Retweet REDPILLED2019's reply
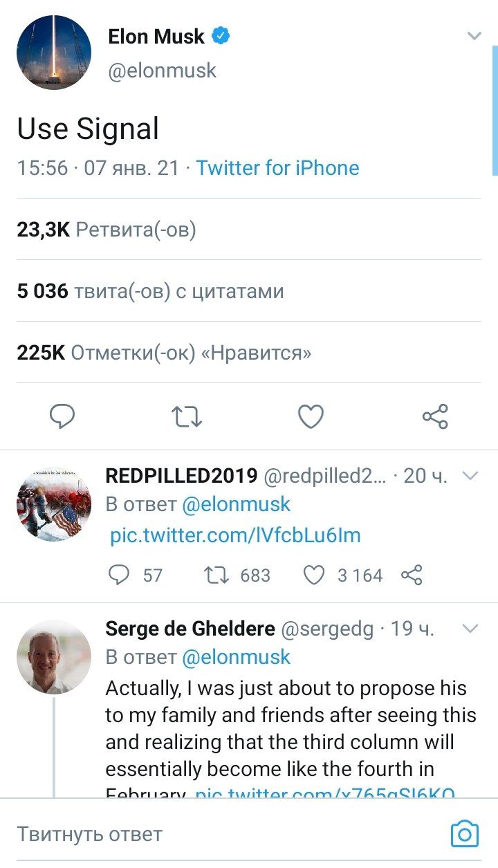The height and width of the screenshot is (868, 498). [218, 575]
